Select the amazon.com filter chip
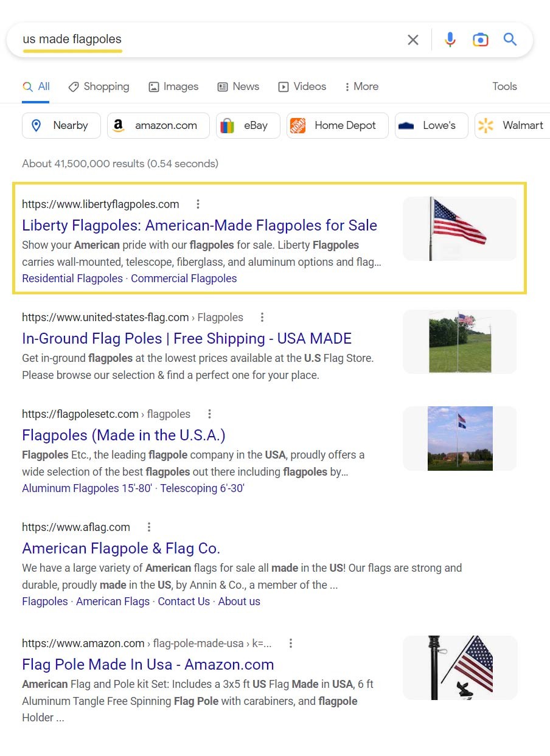550x756 pixels. point(158,126)
